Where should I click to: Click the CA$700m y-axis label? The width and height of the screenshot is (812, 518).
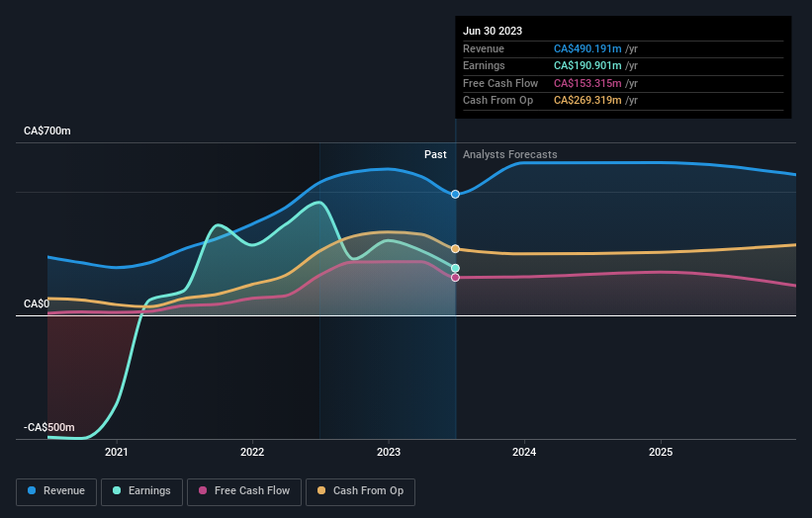tap(47, 130)
